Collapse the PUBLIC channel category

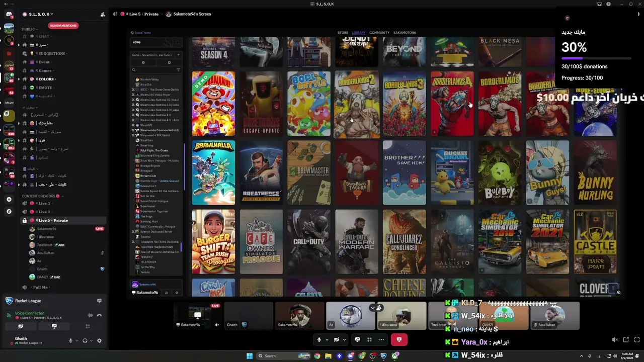pos(30,29)
